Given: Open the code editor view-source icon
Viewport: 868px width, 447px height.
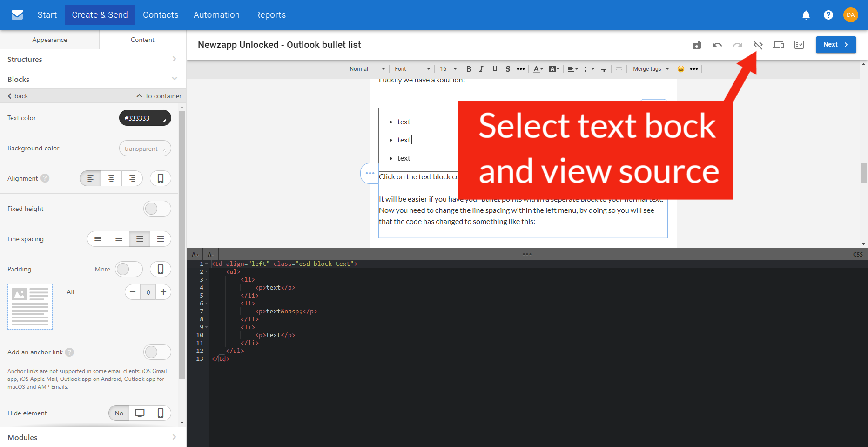Looking at the screenshot, I should pyautogui.click(x=758, y=45).
